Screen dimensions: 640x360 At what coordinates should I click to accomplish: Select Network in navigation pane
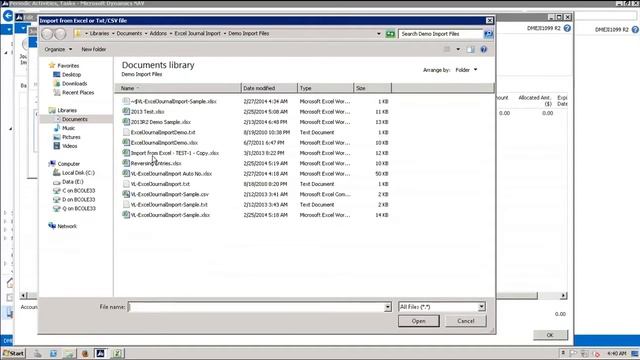67,226
